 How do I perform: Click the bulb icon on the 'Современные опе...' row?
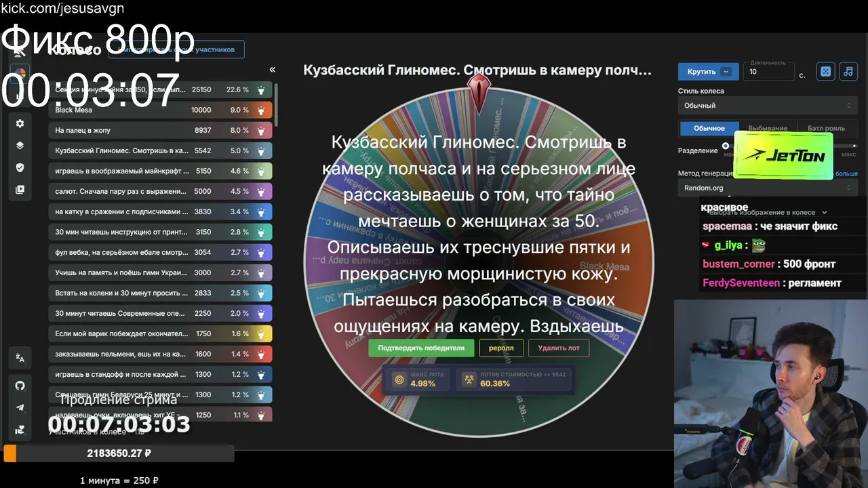coord(261,313)
